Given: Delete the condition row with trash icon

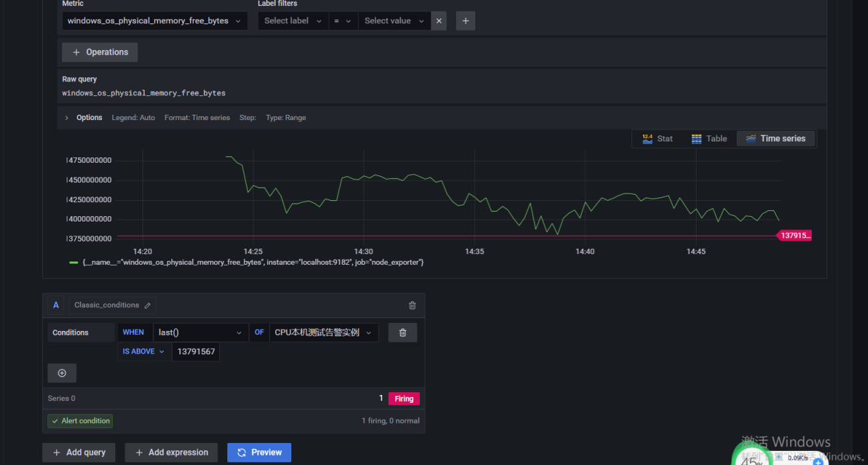Looking at the screenshot, I should (x=403, y=332).
